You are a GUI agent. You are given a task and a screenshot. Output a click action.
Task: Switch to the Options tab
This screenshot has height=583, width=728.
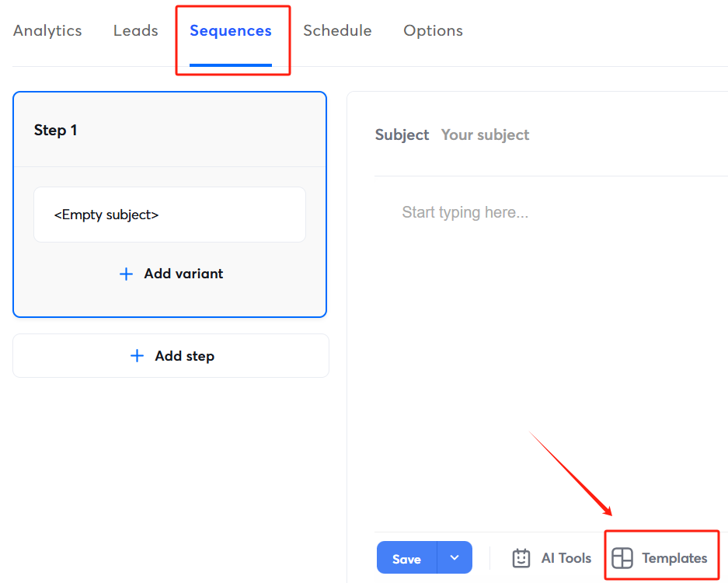[x=433, y=30]
